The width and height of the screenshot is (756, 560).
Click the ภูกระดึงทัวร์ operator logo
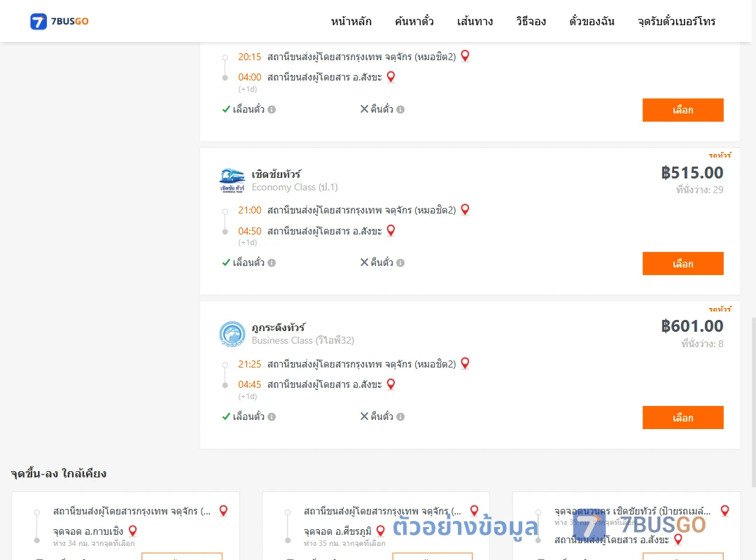pos(232,335)
